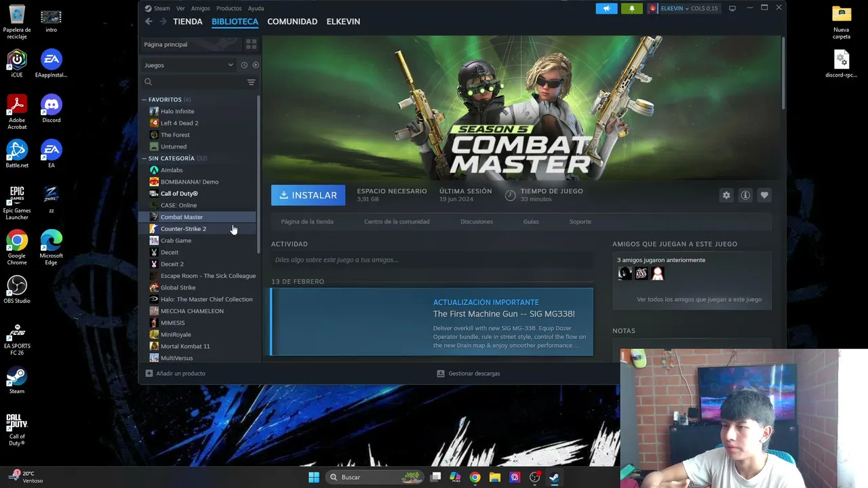
Task: Open the Ver menu
Action: click(180, 8)
